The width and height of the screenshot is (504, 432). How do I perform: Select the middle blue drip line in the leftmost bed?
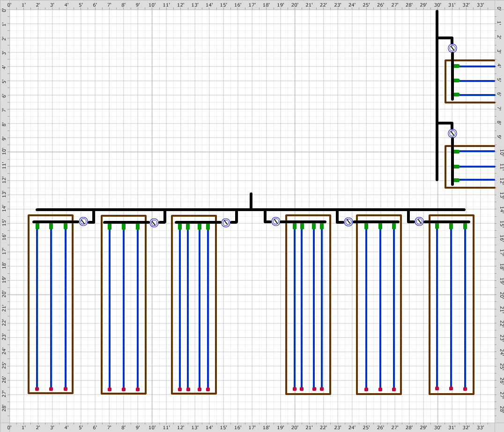tap(51, 308)
